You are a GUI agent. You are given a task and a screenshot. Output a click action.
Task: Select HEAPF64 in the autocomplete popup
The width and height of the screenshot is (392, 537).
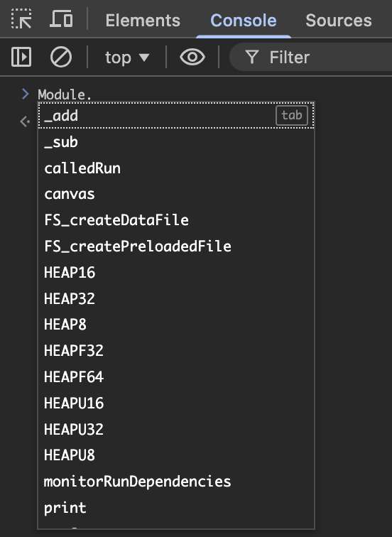[176, 376]
